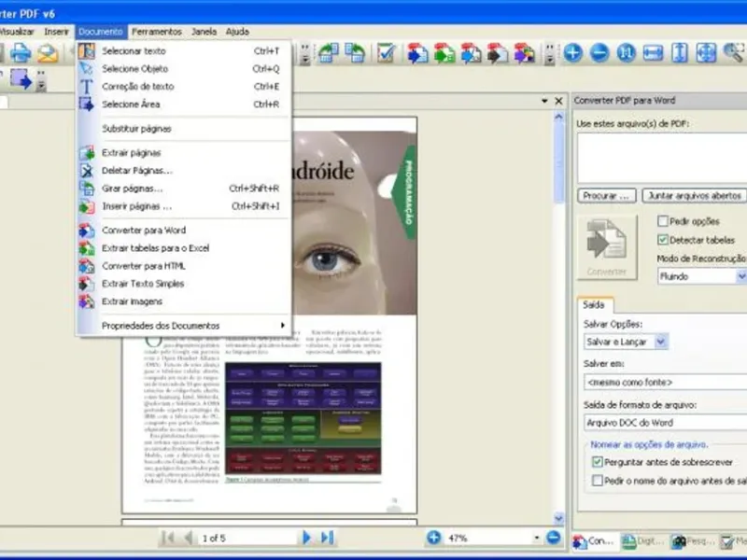The width and height of the screenshot is (747, 560).
Task: Choose Substituir páginas menu item
Action: pyautogui.click(x=185, y=129)
